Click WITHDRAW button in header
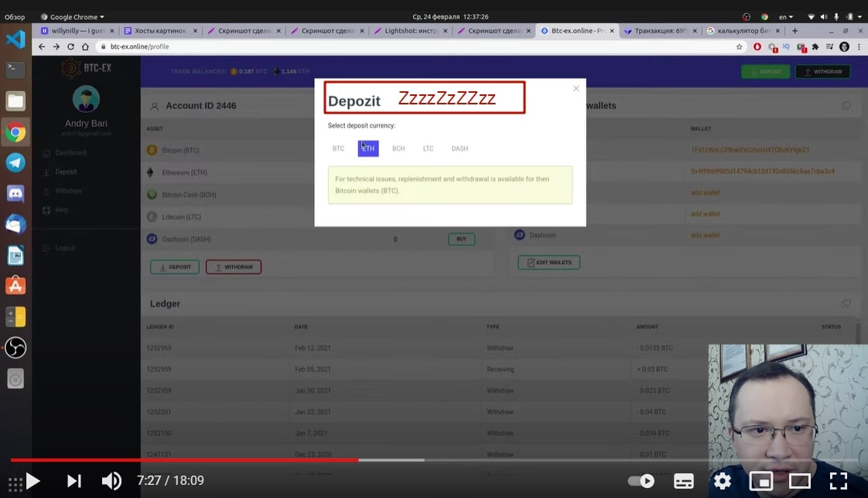 click(823, 71)
